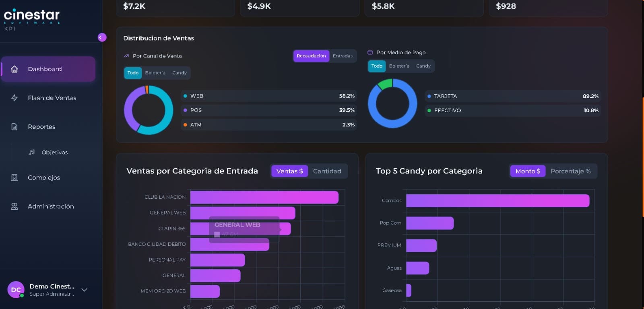The width and height of the screenshot is (644, 309).
Task: Select Boletería in Medio de Pago filter
Action: click(399, 66)
